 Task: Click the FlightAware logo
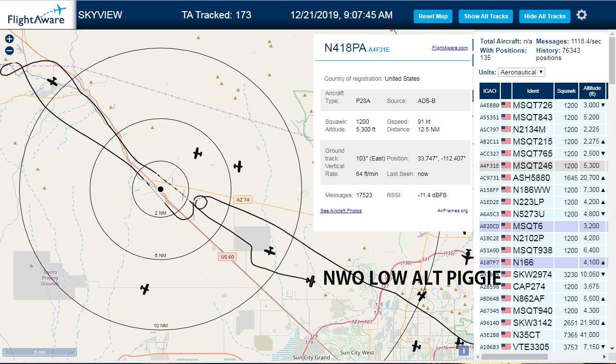pos(37,15)
